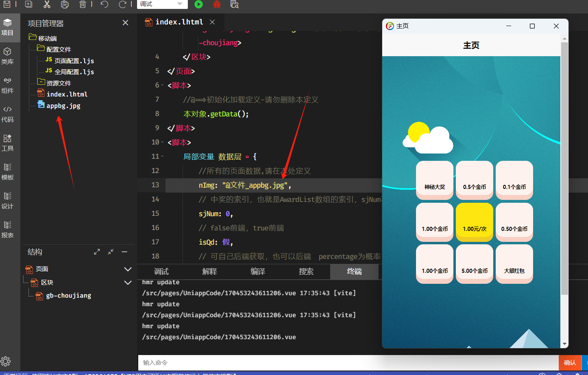Fold code at line 6 脚本 tag
This screenshot has height=375, width=588.
point(163,86)
